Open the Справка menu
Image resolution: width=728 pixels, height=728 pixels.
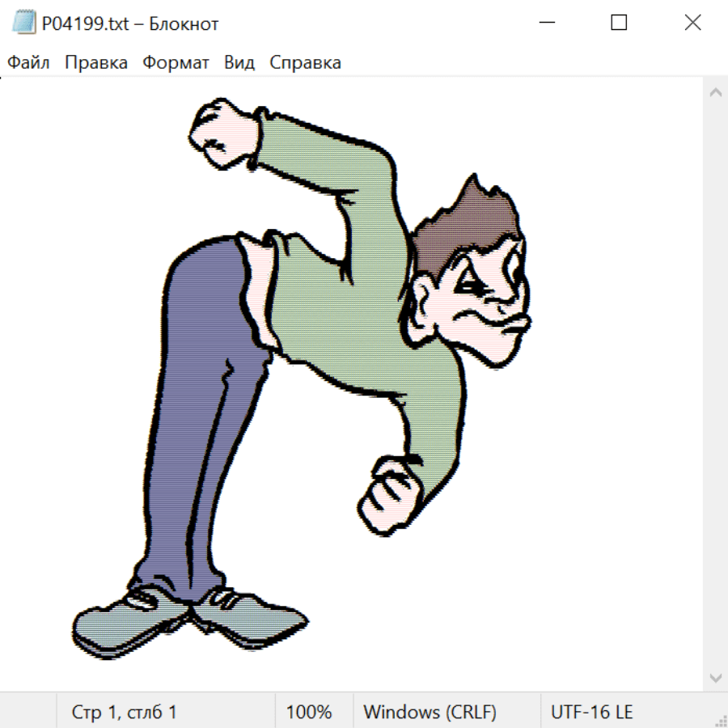[x=305, y=63]
